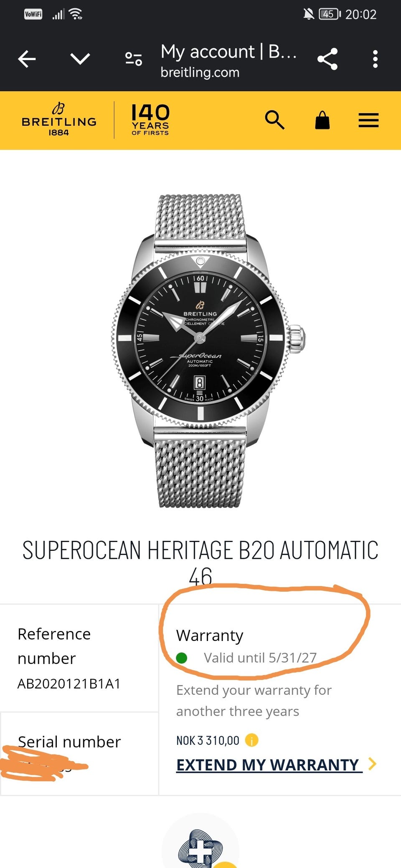
Task: Tap the Superocean Heritage watch image
Action: (200, 351)
